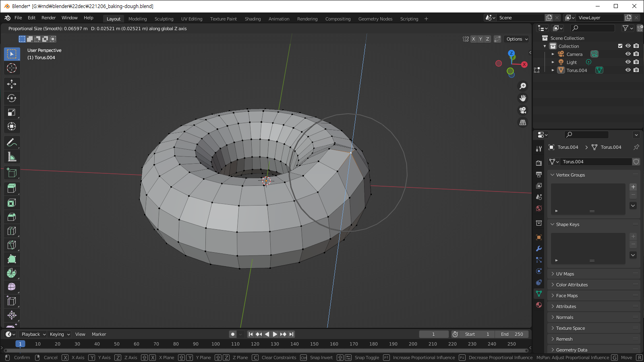Hide Torus.004 in viewport
Screen dimensions: 644x362
(x=628, y=70)
